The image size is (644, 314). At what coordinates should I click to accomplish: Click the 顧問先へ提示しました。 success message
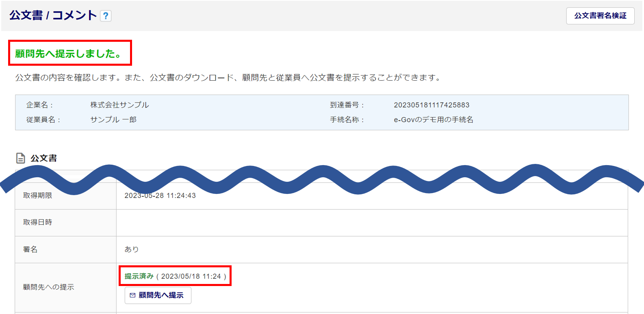pyautogui.click(x=69, y=54)
